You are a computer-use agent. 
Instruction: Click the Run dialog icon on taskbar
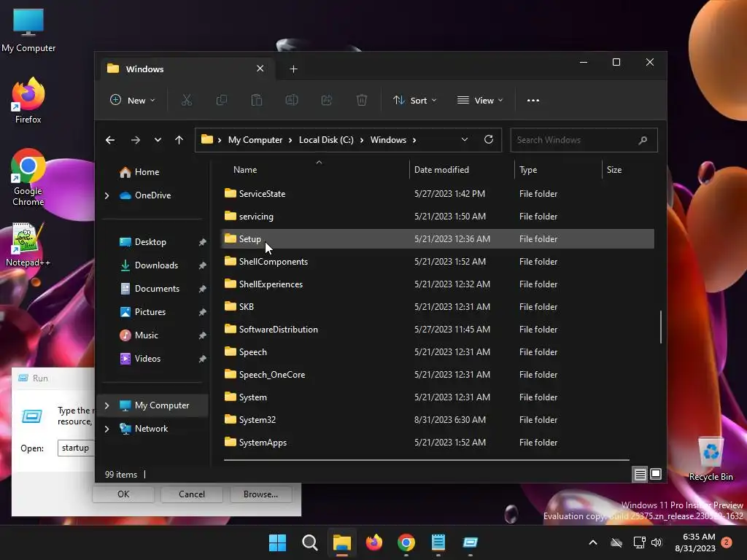(x=471, y=542)
